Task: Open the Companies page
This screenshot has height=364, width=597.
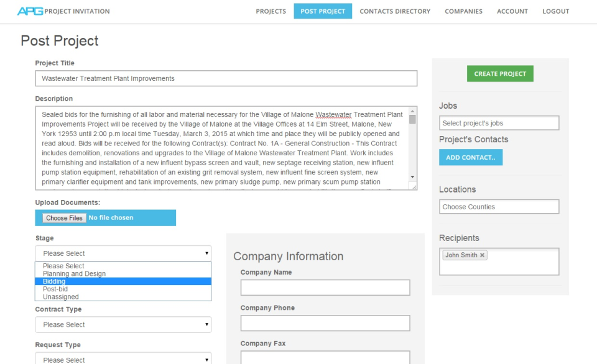Action: (463, 11)
